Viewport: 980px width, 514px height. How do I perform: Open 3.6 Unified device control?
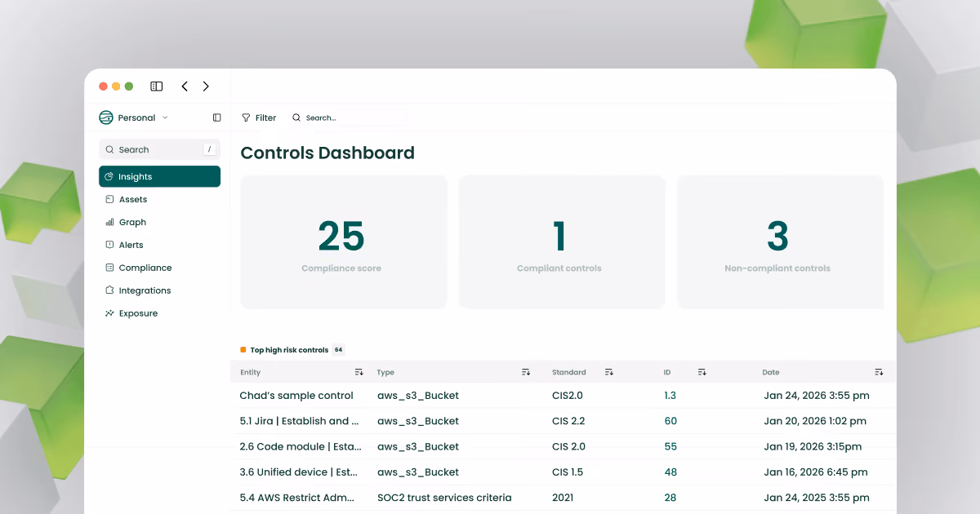click(x=299, y=472)
